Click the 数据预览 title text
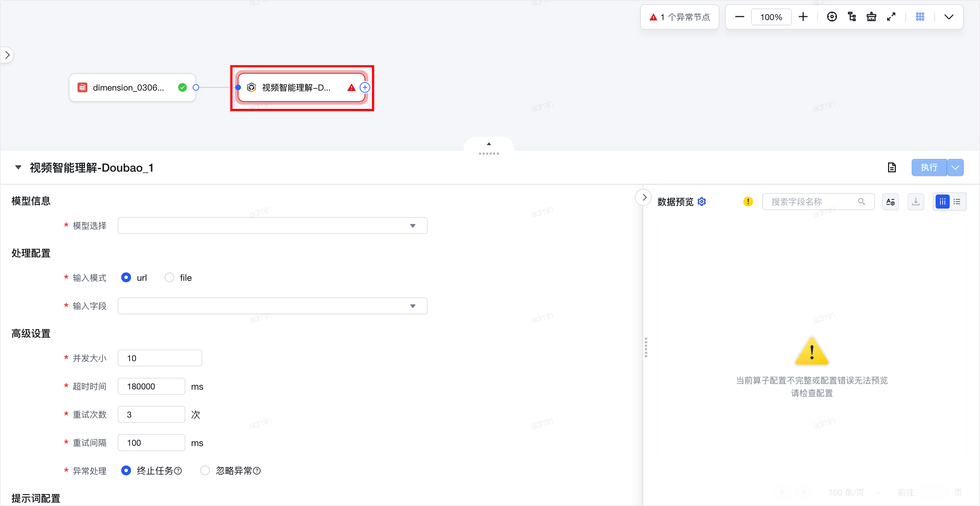The width and height of the screenshot is (980, 506). [x=675, y=202]
